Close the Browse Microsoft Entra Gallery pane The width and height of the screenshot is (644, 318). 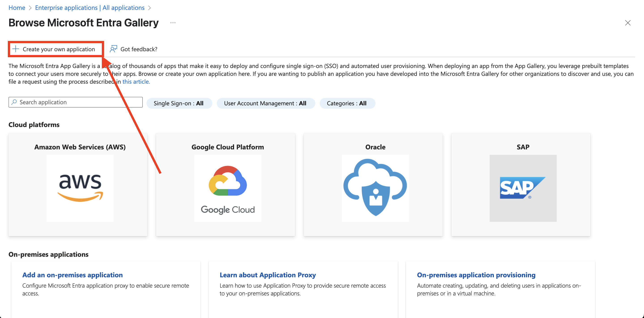pyautogui.click(x=628, y=23)
